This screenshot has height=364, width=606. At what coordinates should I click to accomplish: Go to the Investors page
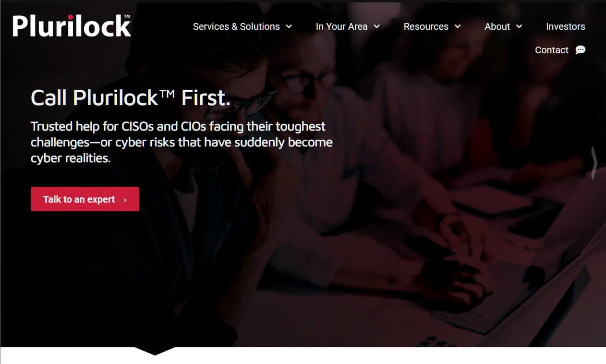tap(566, 26)
